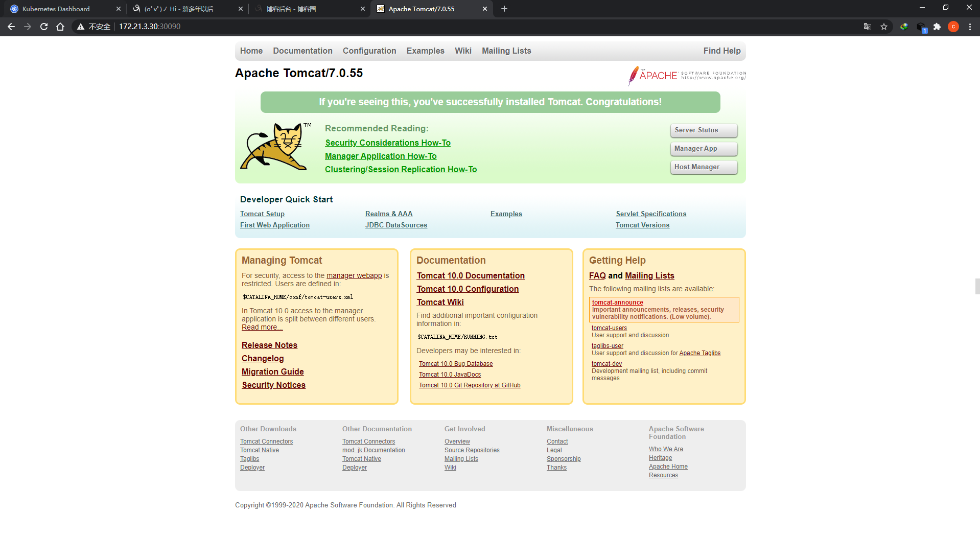Open the Sponsorship footer link

pos(564,459)
